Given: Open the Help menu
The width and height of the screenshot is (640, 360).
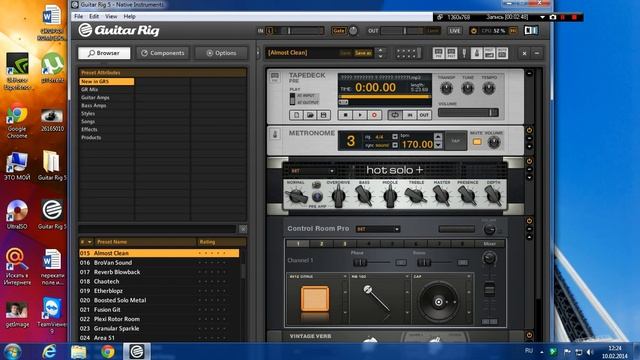Looking at the screenshot, I should pos(129,16).
